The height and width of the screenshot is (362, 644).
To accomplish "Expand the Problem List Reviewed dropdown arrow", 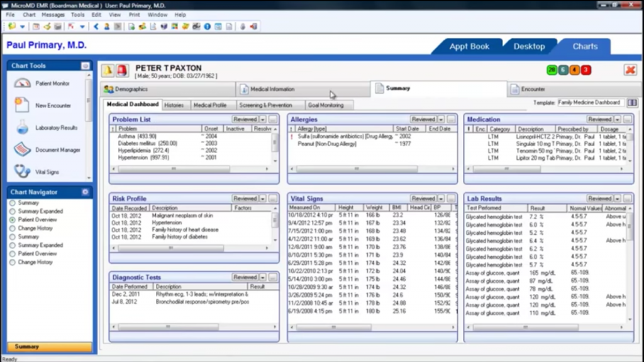I will tap(263, 119).
